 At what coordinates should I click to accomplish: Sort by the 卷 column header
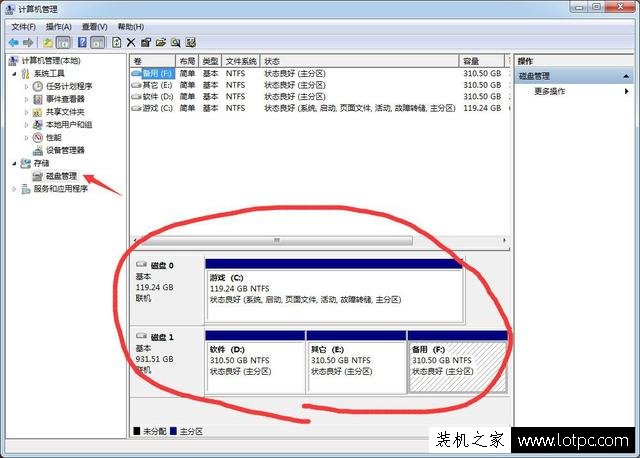pos(153,61)
